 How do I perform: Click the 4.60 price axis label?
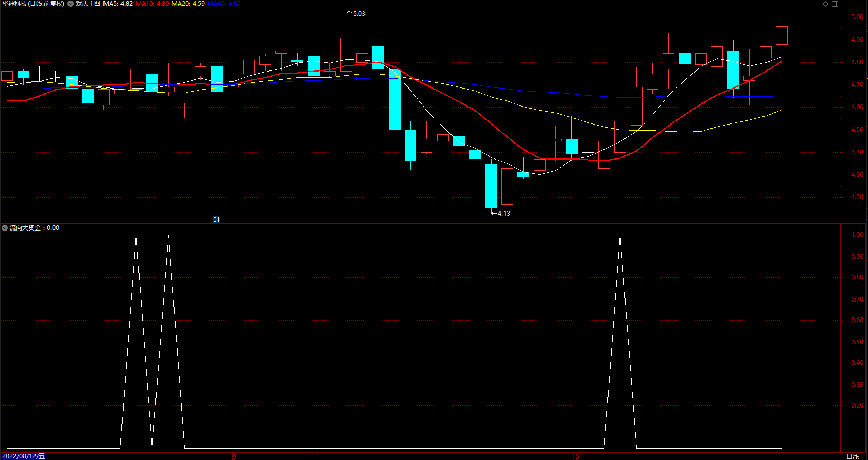click(857, 107)
